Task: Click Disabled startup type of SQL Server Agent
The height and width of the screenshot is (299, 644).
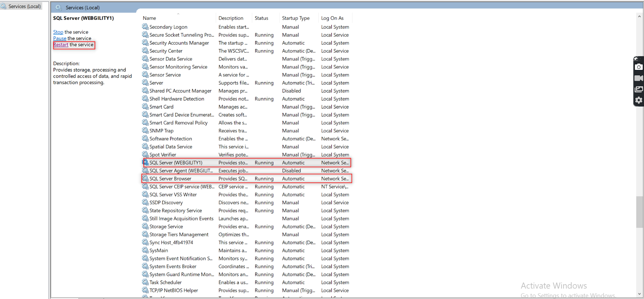Action: pyautogui.click(x=291, y=171)
